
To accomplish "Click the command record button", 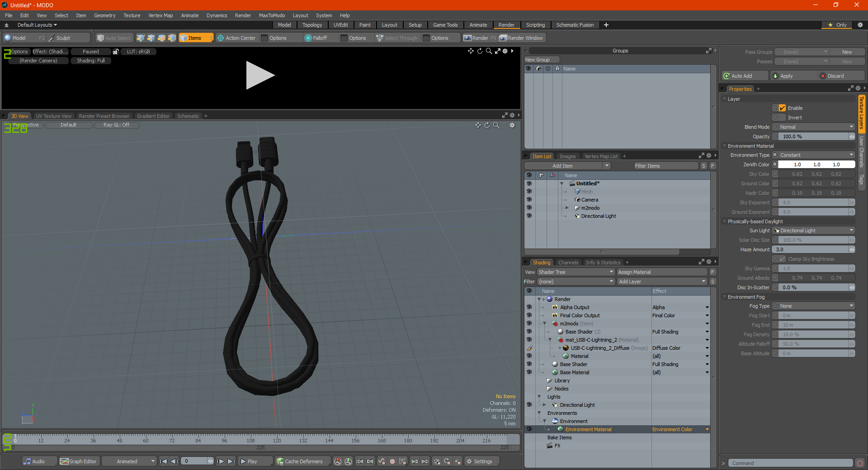I will click(x=860, y=463).
